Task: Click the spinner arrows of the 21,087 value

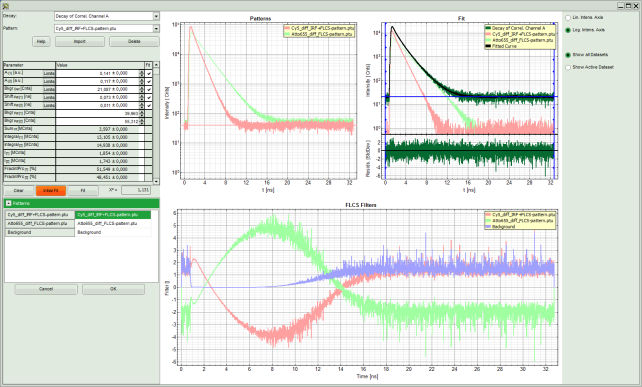Action: 142,89
